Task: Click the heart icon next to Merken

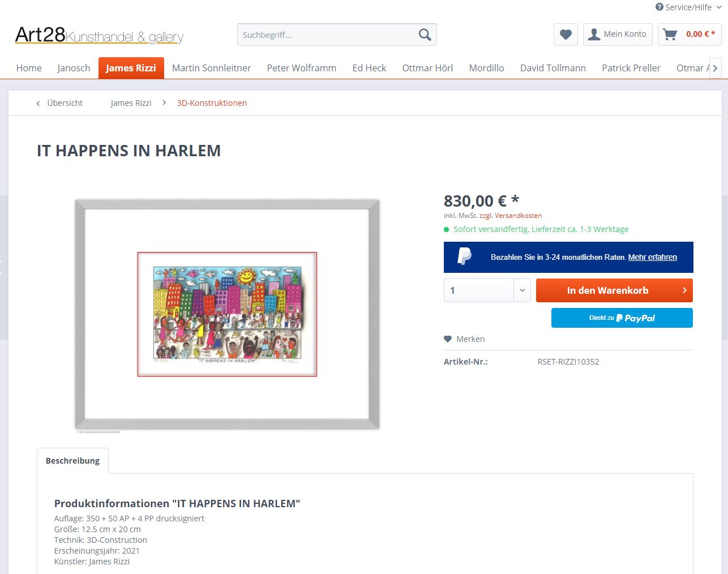Action: 448,339
